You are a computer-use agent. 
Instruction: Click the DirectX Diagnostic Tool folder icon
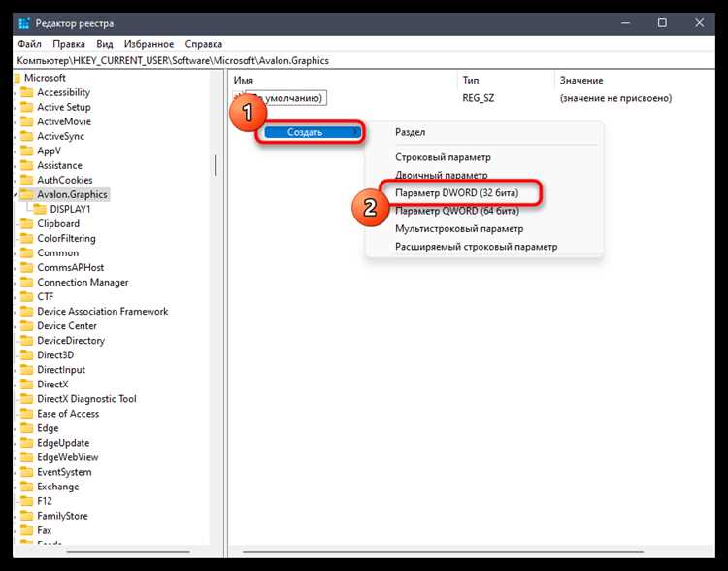[x=27, y=399]
